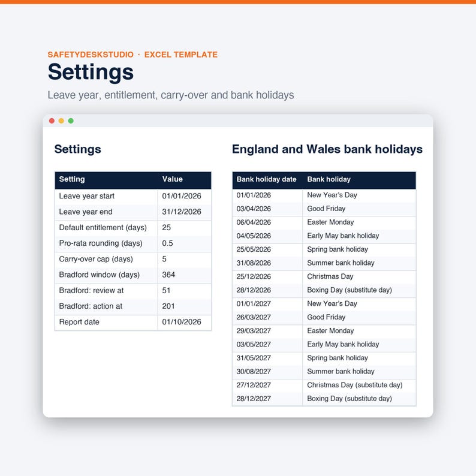Select the Summer bank holiday 31/08/2026 date
The height and width of the screenshot is (476, 476).
254,263
